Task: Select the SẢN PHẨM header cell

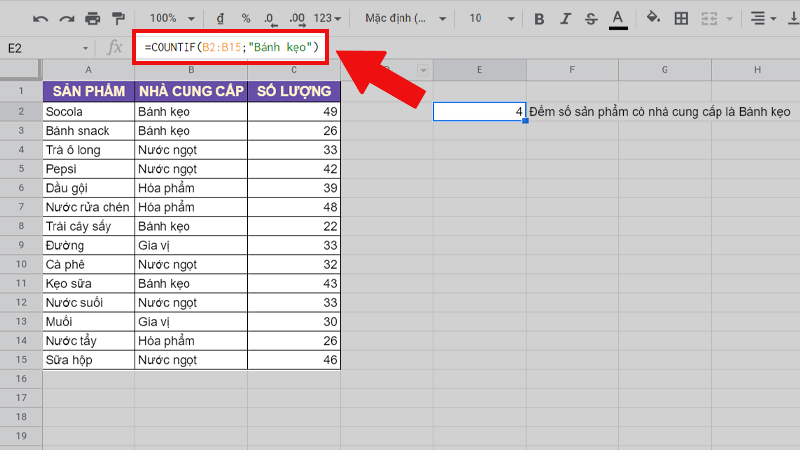Action: click(x=89, y=91)
